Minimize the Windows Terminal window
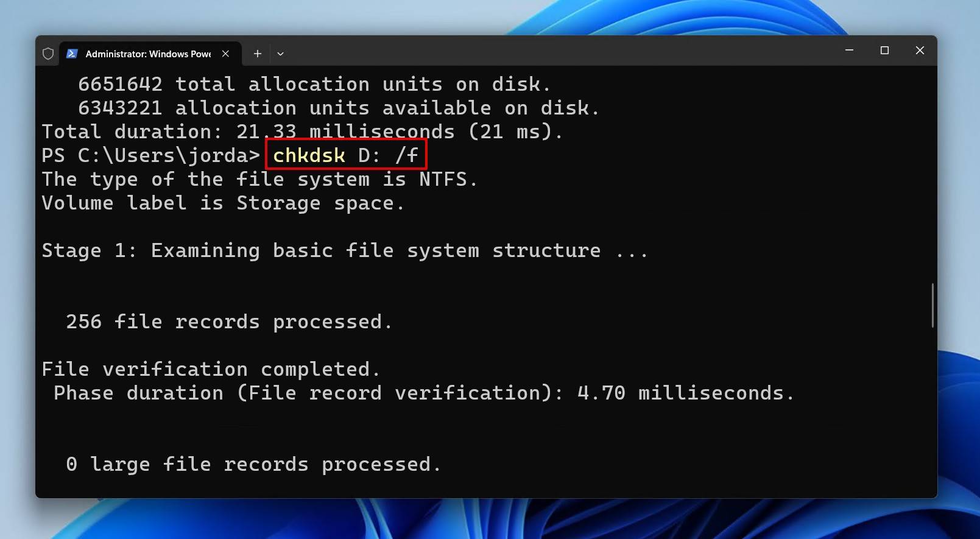 click(x=848, y=51)
